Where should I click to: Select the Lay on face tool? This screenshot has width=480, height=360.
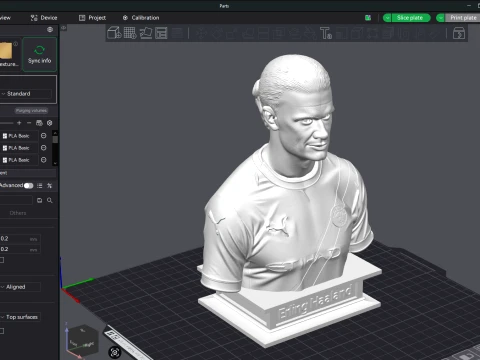pyautogui.click(x=248, y=33)
